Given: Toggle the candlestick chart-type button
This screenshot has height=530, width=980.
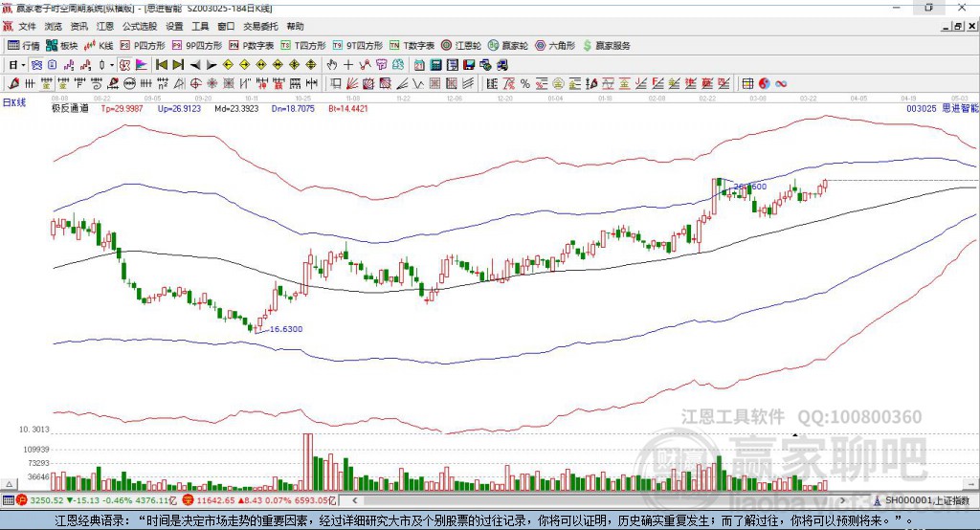Looking at the screenshot, I should [101, 65].
